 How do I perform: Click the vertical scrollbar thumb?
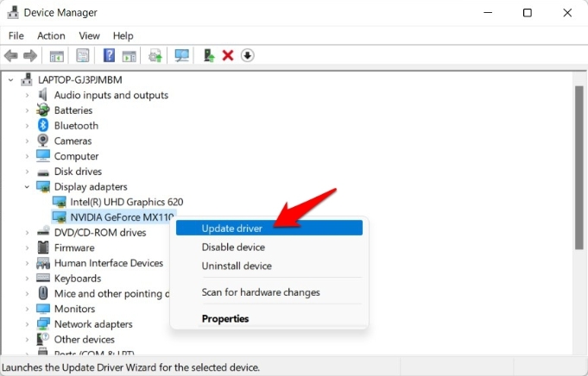click(x=579, y=168)
